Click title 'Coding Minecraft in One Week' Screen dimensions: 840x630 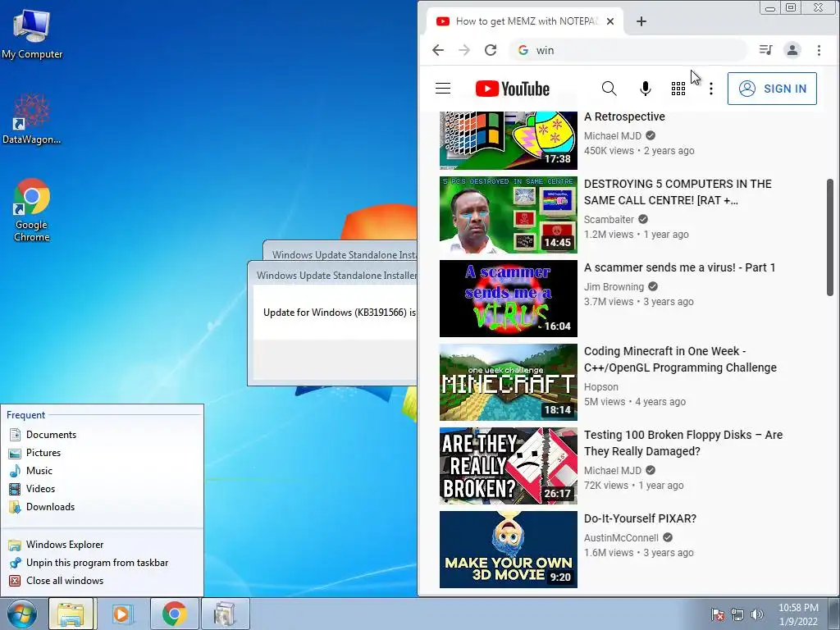(680, 359)
